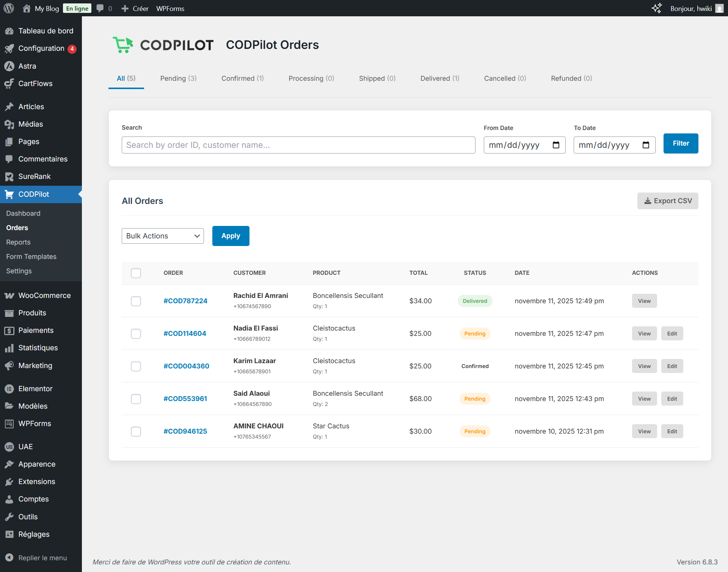The width and height of the screenshot is (728, 572).
Task: Click the SureRank sidebar icon
Action: point(9,177)
